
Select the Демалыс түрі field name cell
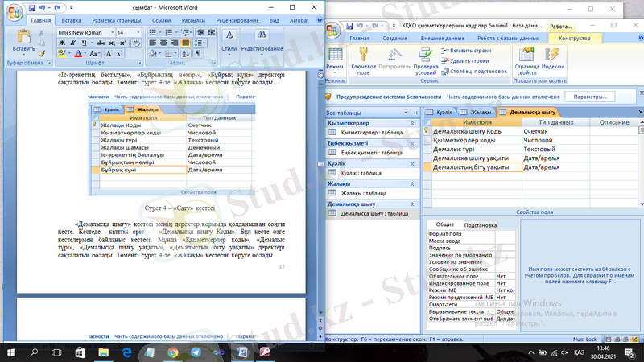point(475,149)
